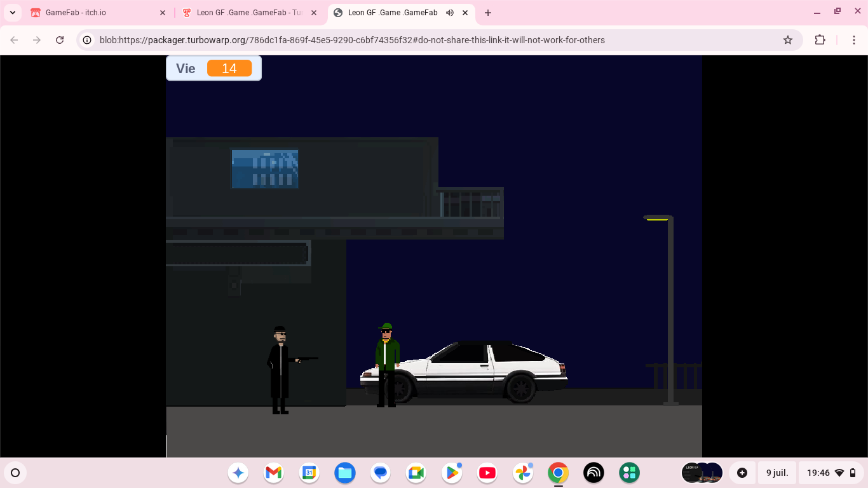The image size is (868, 488).
Task: Close the TurboWarp-favicon Leon GF tab
Action: [x=314, y=13]
